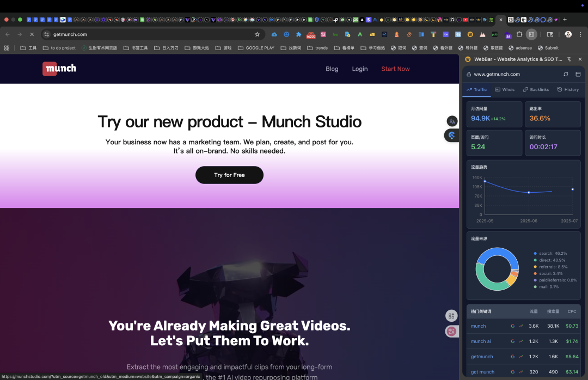Screen dimensions: 588x380
Task: Click the $5.64 CPC value
Action: click(x=572, y=357)
